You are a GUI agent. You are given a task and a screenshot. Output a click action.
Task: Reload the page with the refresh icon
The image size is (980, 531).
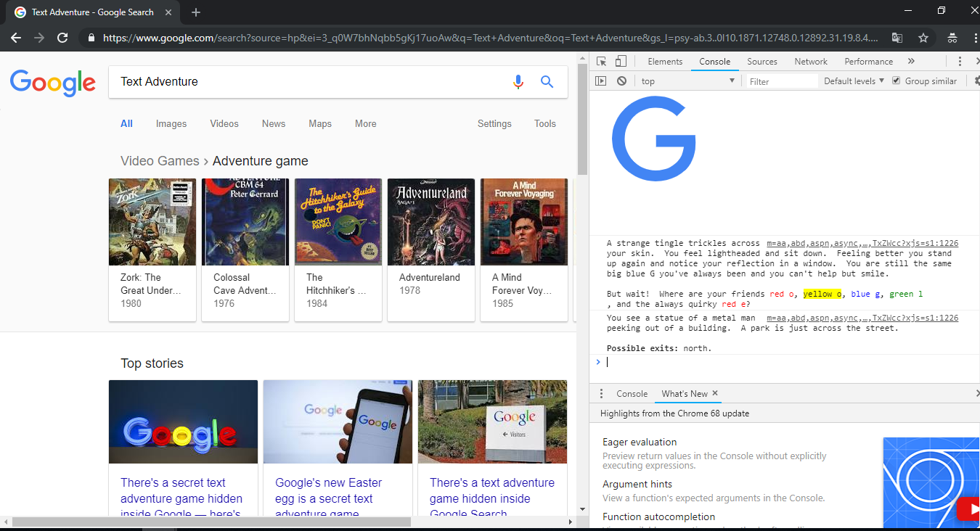[x=62, y=38]
